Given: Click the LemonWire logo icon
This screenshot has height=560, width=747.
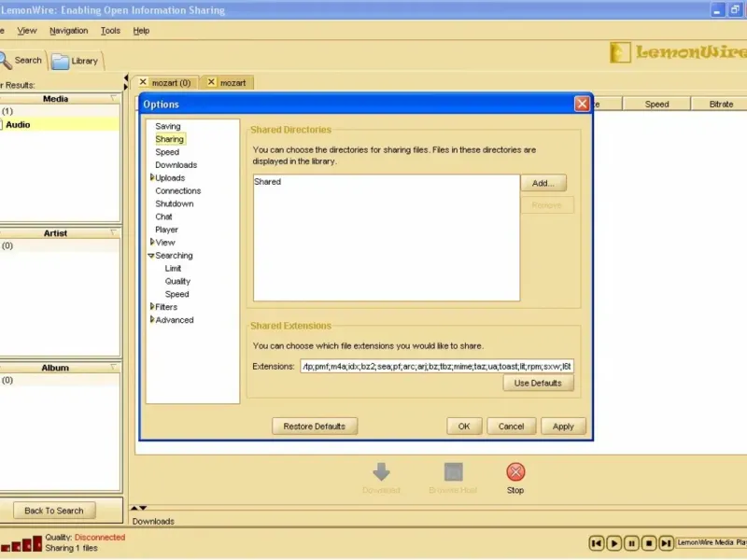Looking at the screenshot, I should pos(620,52).
